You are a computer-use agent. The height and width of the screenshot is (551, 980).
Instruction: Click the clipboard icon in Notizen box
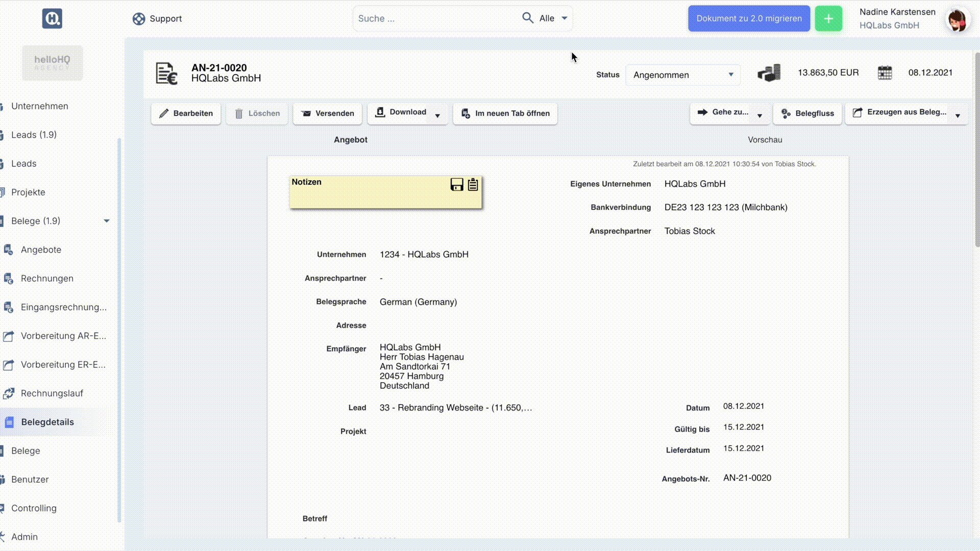click(x=473, y=185)
